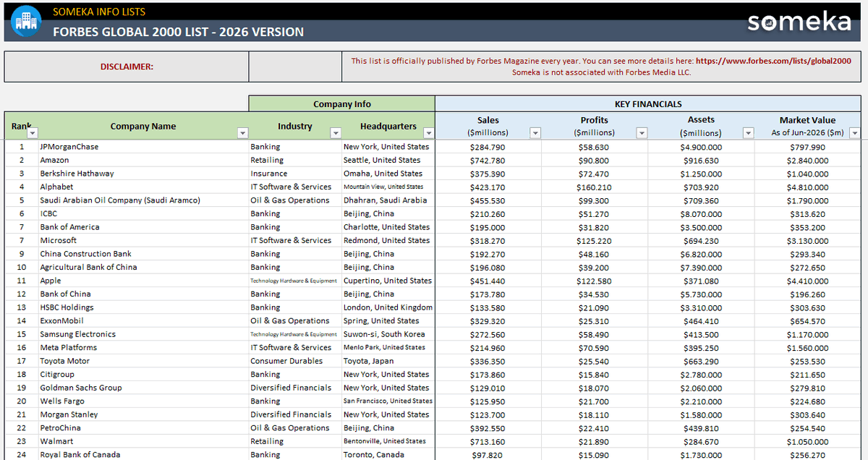
Task: Click the SOMEKA INFO LISTS title
Action: click(x=99, y=12)
